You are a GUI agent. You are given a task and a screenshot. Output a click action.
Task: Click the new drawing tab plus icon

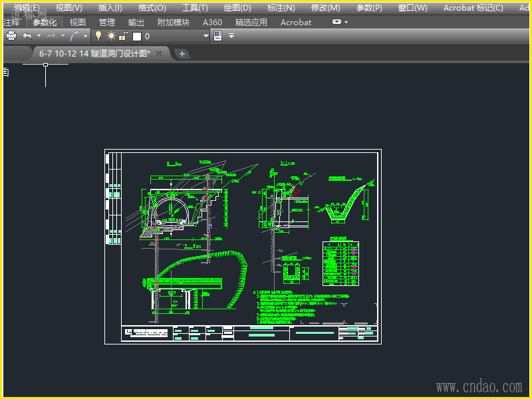coord(182,54)
